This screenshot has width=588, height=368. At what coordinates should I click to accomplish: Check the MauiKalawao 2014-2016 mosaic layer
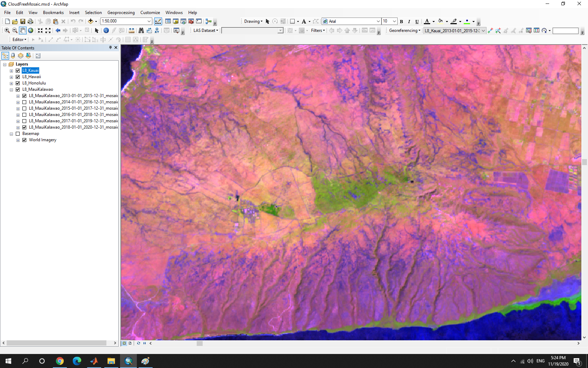(x=24, y=102)
